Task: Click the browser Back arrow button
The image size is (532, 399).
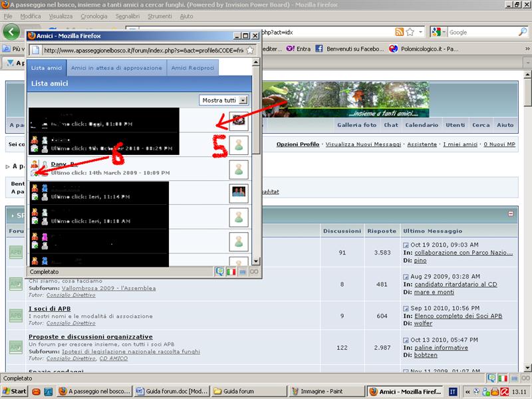Action: [11, 31]
